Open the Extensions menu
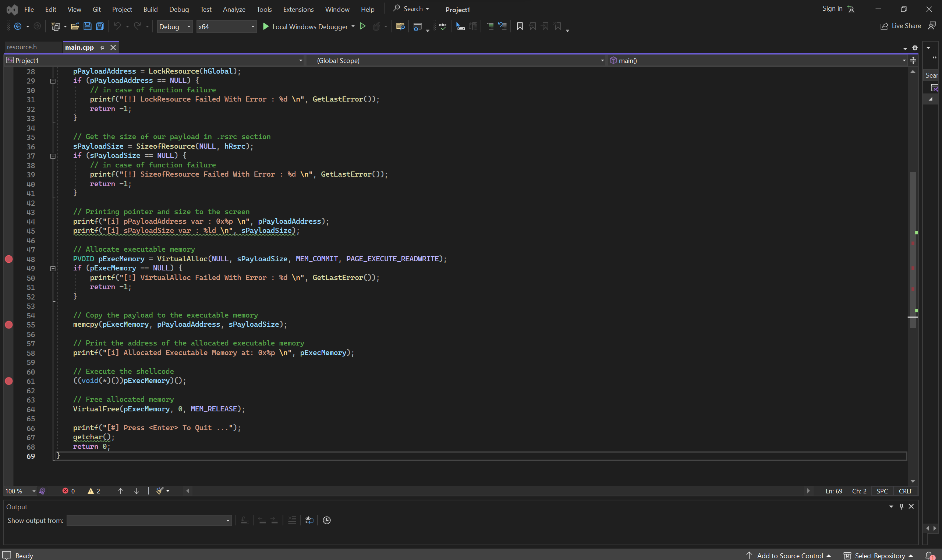 298,9
